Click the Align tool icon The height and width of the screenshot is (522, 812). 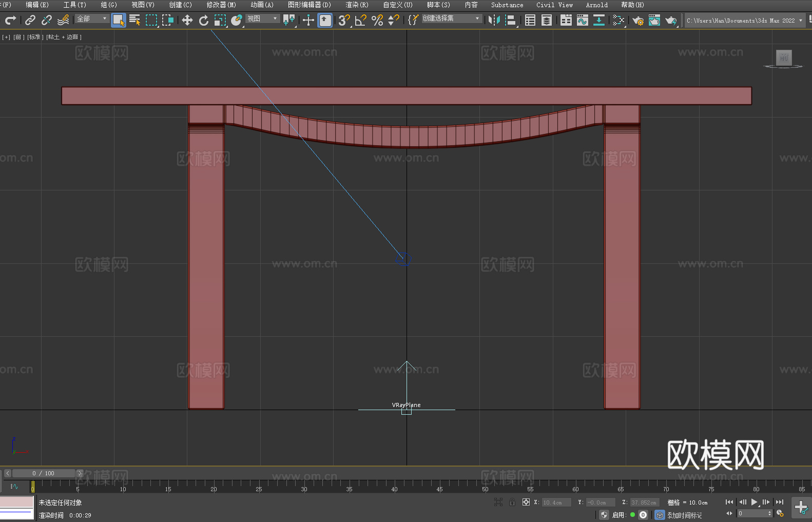(511, 20)
